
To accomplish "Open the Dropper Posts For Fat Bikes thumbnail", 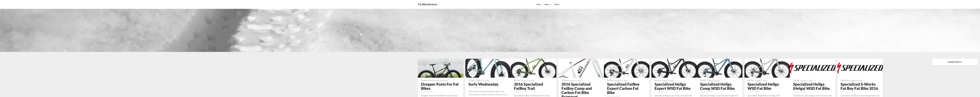I will click(441, 68).
